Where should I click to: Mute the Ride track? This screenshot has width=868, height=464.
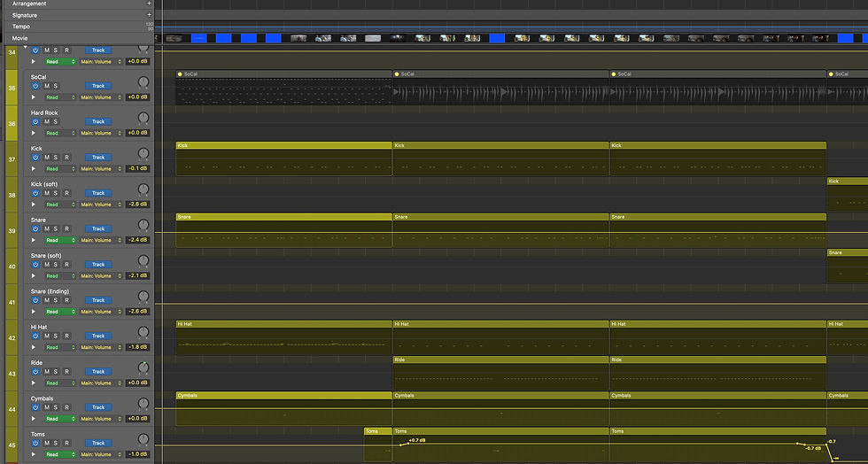46,372
